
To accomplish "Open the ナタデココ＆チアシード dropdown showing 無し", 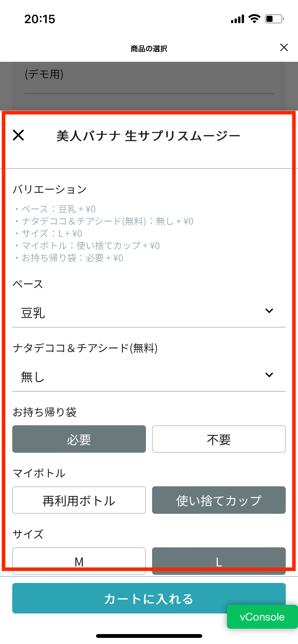I will 149,377.
